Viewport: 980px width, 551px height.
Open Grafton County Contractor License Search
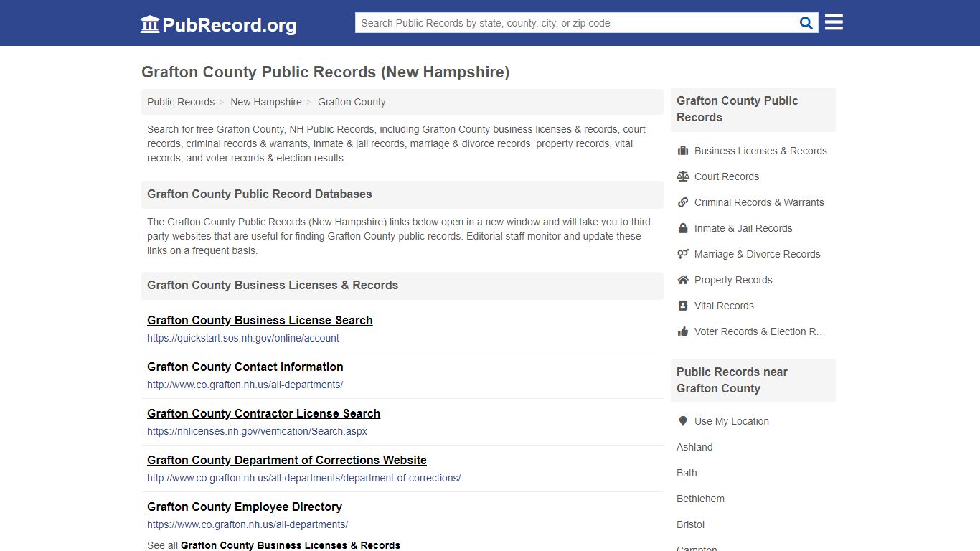pos(263,413)
